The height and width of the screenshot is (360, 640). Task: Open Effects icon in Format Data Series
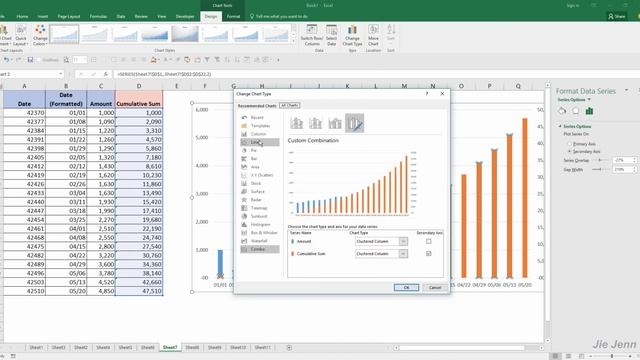(576, 111)
